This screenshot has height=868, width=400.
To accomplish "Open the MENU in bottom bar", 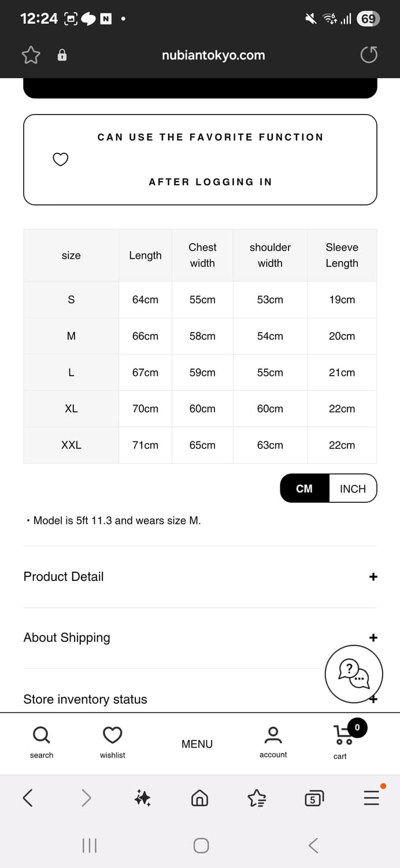I will (197, 744).
